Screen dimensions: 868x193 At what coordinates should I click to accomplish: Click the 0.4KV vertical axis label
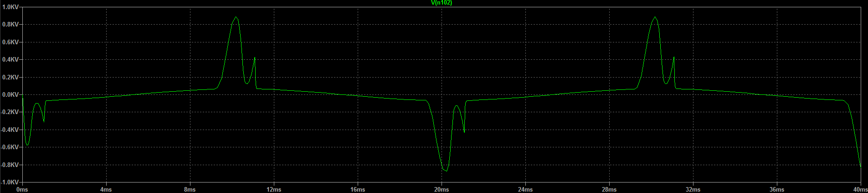click(10, 60)
